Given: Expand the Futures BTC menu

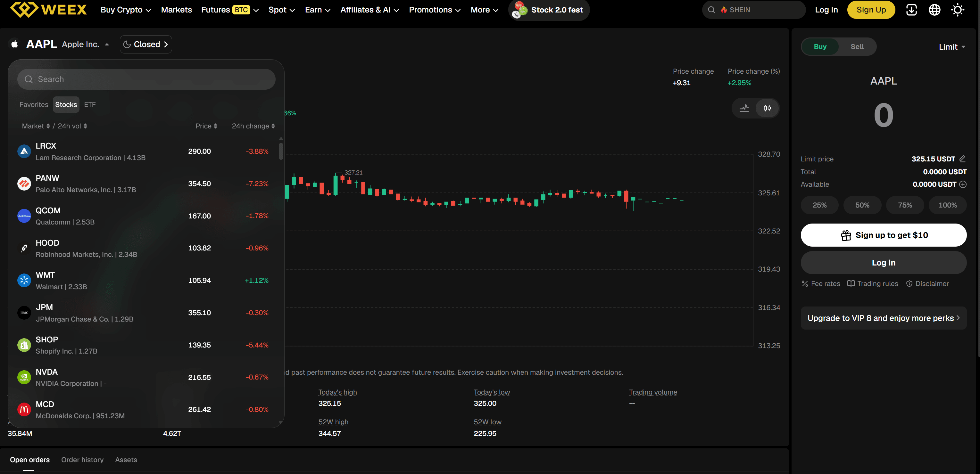Looking at the screenshot, I should click(230, 10).
